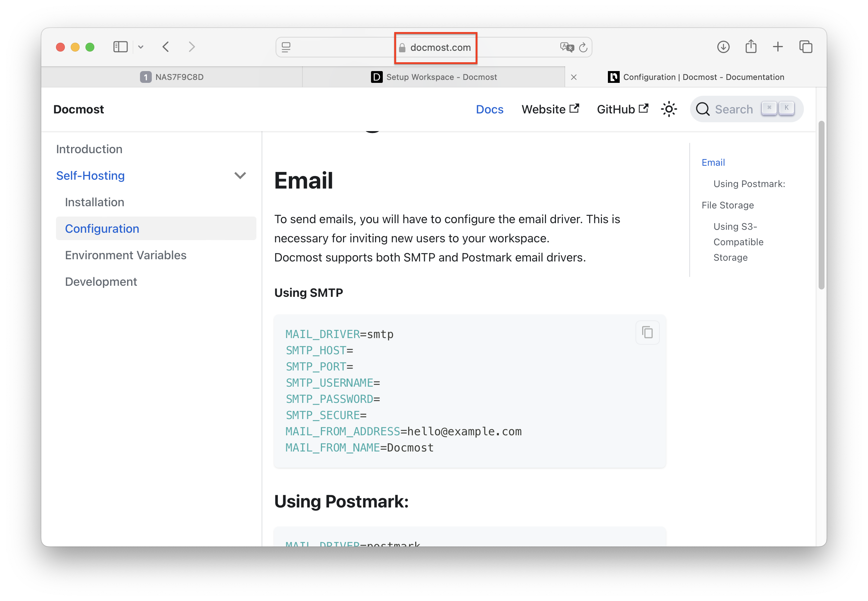
Task: Click the page vertical scrollbar
Action: tap(821, 205)
